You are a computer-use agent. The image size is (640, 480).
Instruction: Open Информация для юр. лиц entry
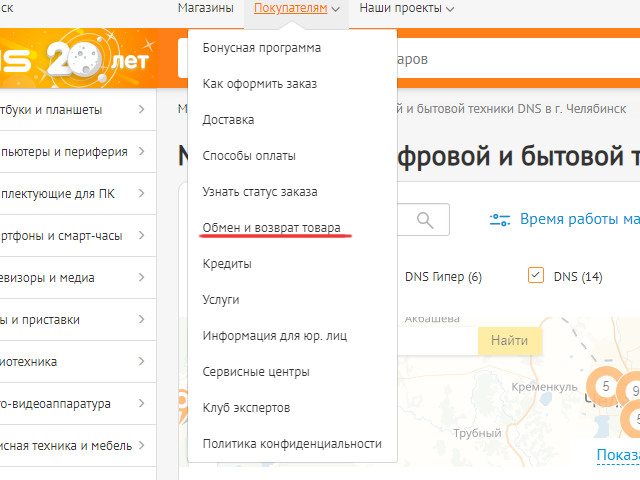point(275,336)
